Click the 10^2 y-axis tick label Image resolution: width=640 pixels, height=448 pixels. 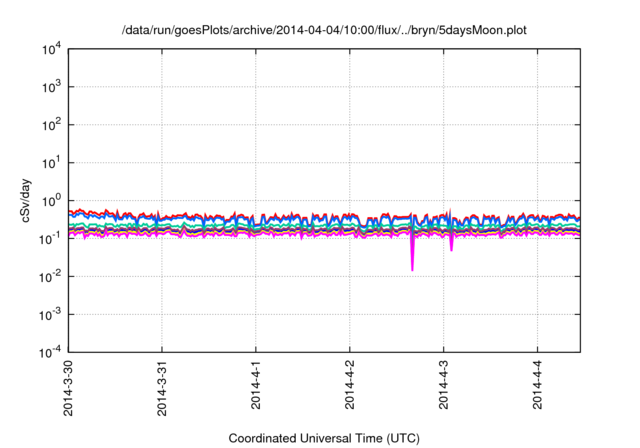pos(52,125)
